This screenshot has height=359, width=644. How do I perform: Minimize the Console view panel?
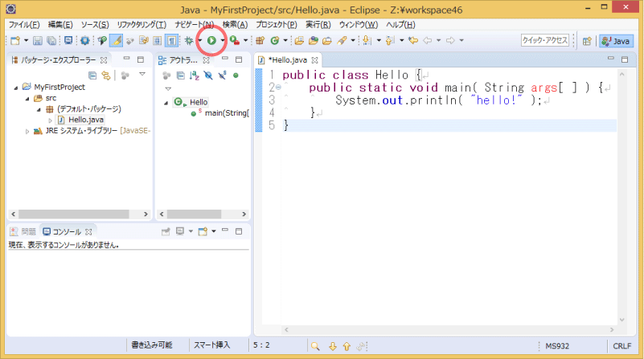coord(224,231)
